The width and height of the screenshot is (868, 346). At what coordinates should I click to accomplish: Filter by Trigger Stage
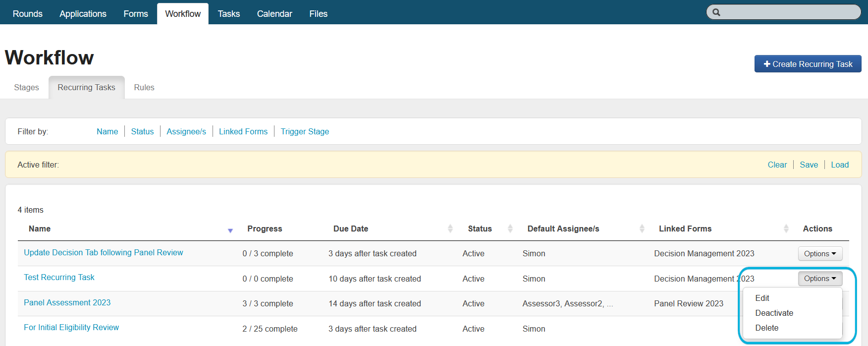coord(305,131)
